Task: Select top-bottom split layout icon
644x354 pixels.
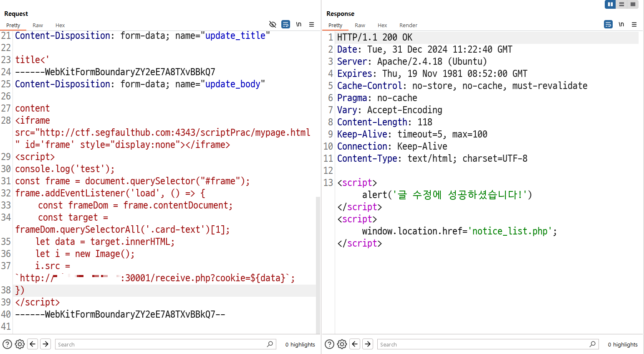Action: tap(621, 4)
